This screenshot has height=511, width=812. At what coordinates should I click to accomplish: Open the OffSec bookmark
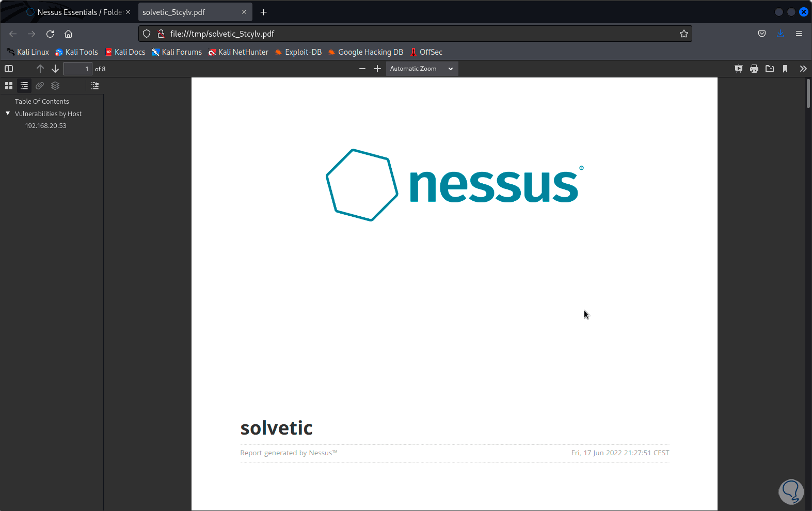click(426, 52)
